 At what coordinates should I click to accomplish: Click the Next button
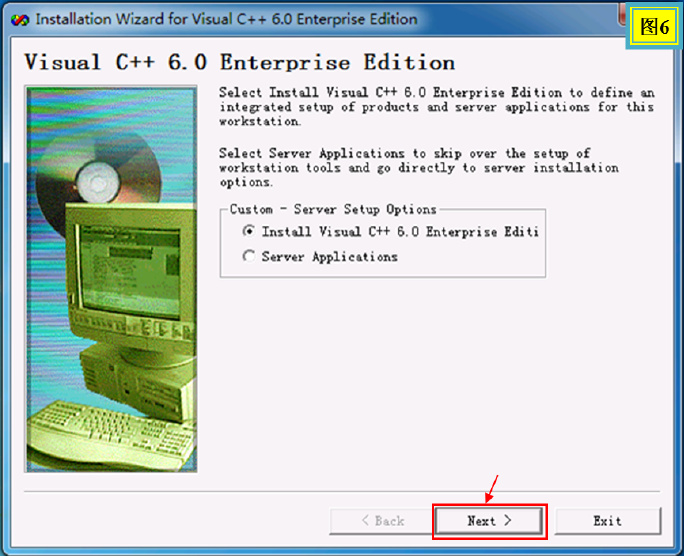[x=489, y=521]
